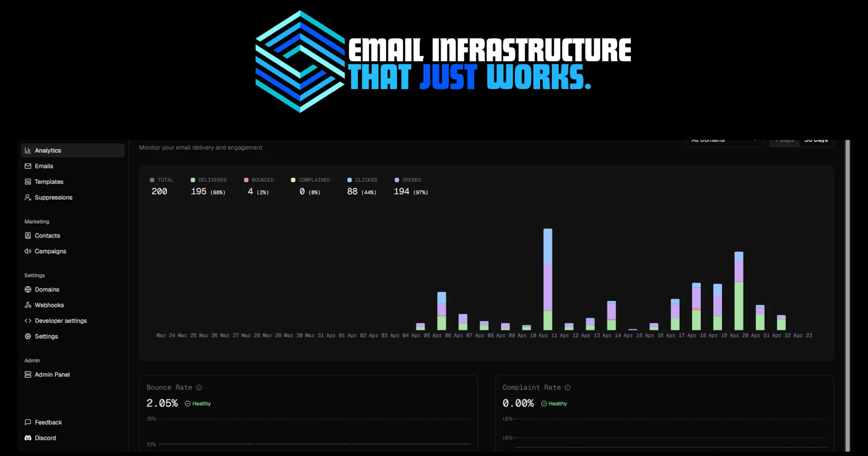Open Settings using the gear icon
The height and width of the screenshot is (456, 868).
[x=28, y=337]
